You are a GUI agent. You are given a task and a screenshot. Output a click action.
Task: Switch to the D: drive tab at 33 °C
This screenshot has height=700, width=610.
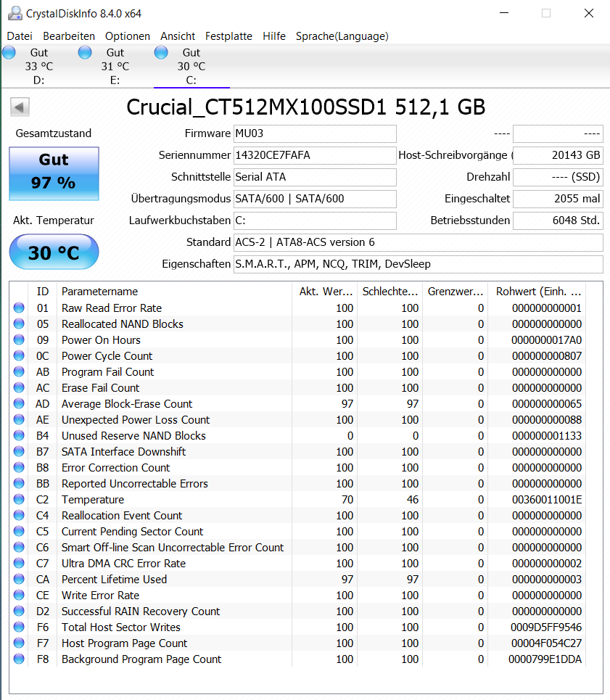point(39,66)
